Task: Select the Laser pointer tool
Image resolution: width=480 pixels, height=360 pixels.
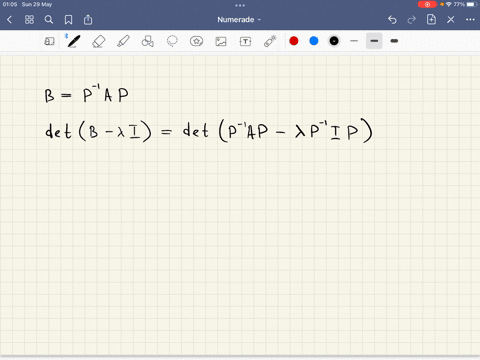Action: click(x=270, y=41)
